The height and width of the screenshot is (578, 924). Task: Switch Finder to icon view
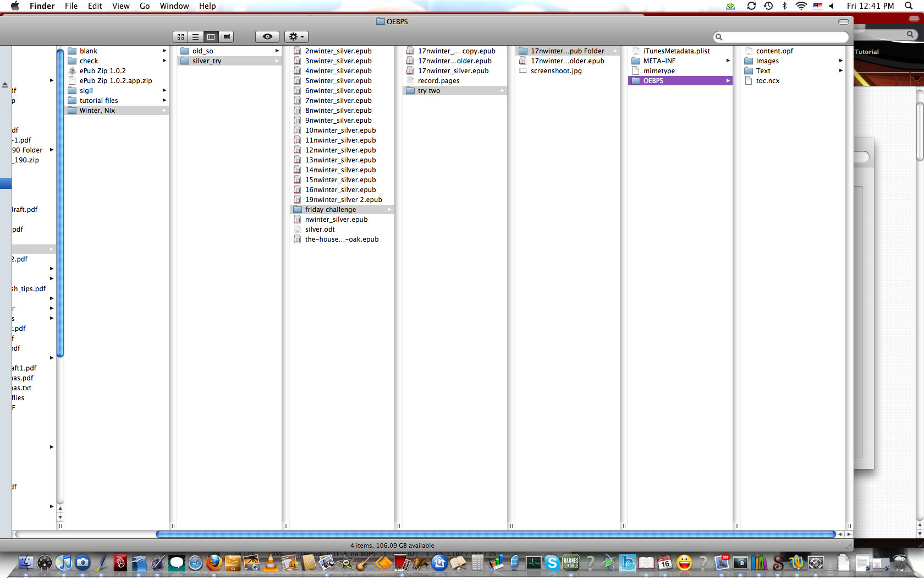(x=180, y=37)
